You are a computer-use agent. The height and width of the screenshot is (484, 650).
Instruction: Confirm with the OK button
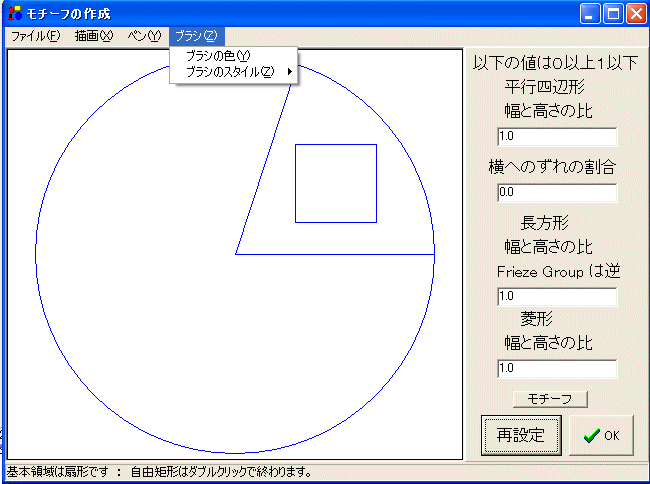pyautogui.click(x=601, y=436)
